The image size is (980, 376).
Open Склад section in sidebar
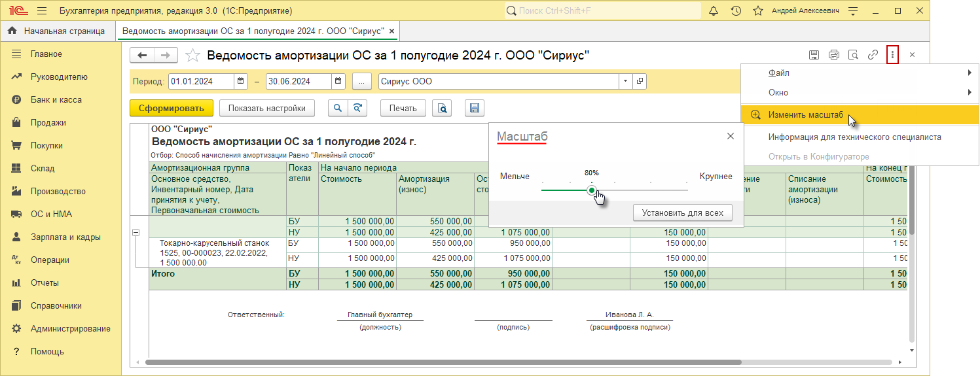[61, 169]
